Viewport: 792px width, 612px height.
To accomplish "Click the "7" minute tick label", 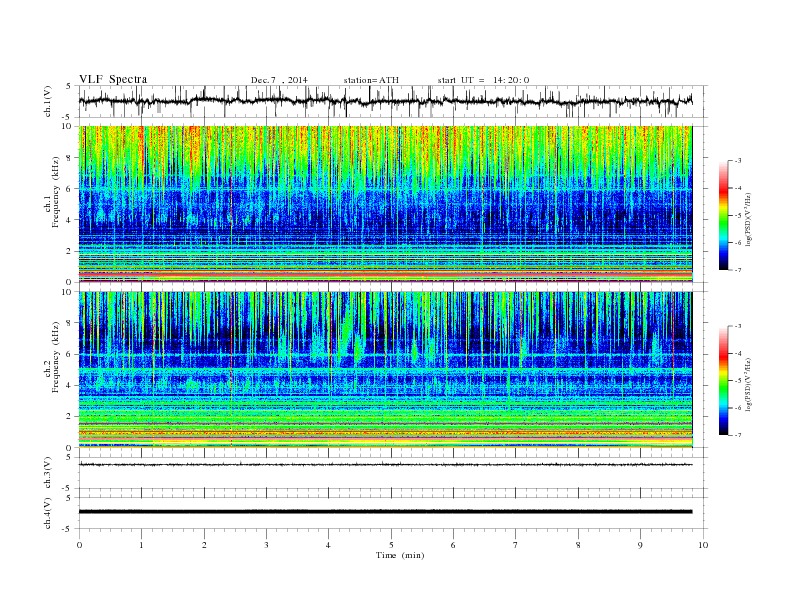I will click(x=516, y=545).
